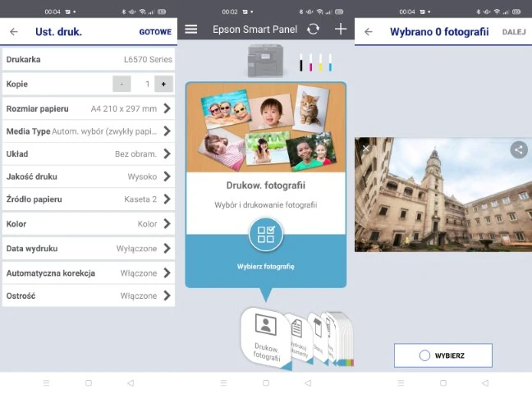Increase copies with plus button
Viewport: 532px width, 394px height.
point(163,84)
